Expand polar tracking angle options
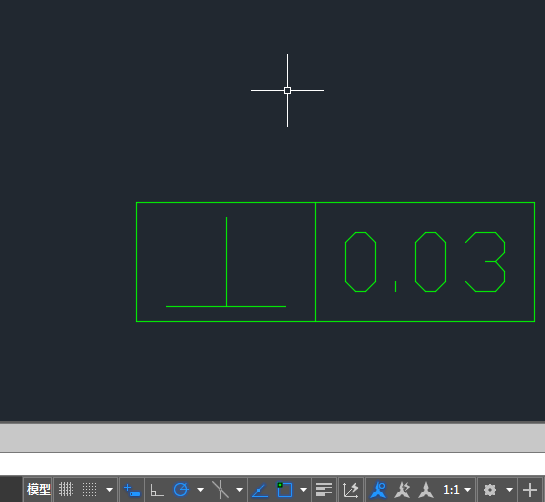545x502 pixels. pyautogui.click(x=201, y=490)
